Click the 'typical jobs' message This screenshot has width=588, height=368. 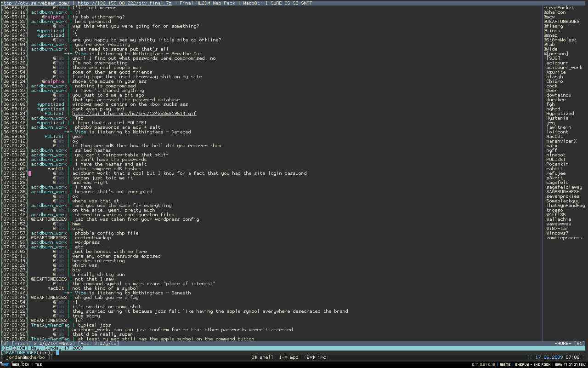(x=94, y=325)
